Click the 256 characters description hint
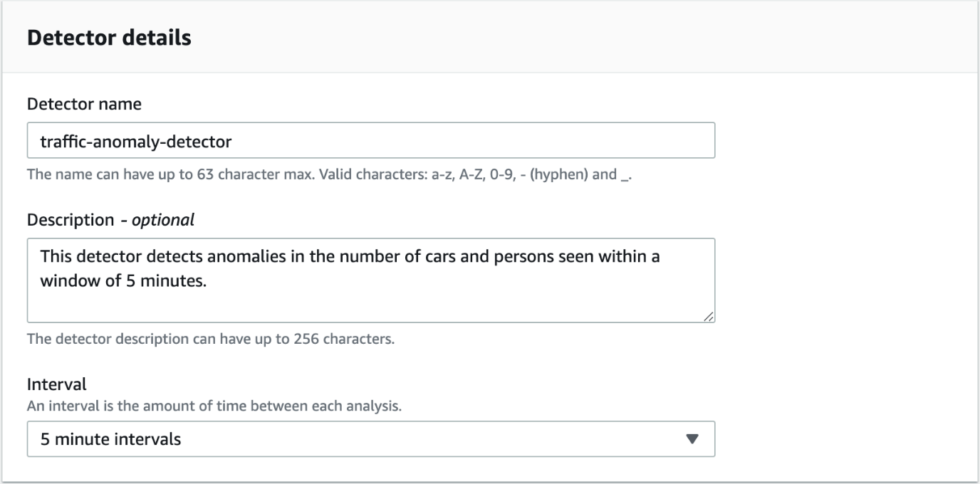The height and width of the screenshot is (484, 980). coord(210,339)
